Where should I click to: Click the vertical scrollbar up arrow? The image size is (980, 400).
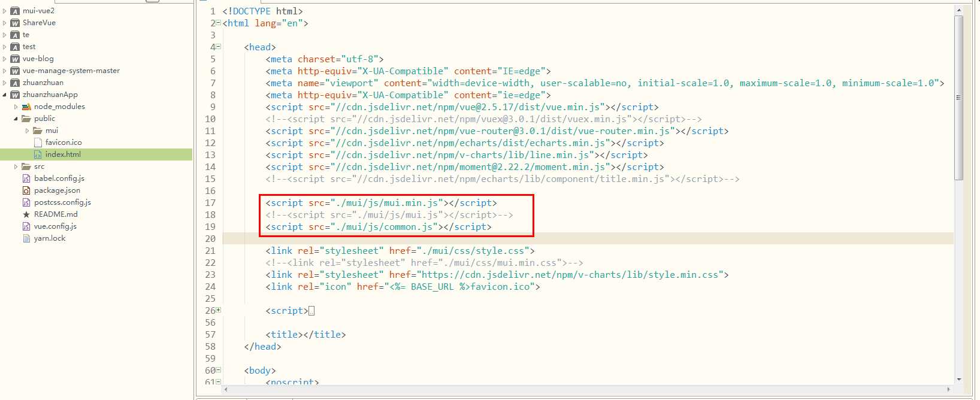pos(958,10)
